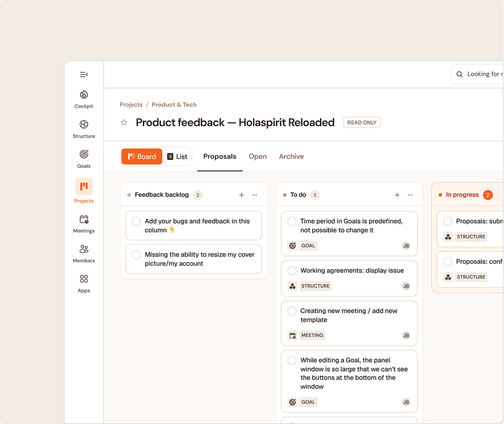Screen dimensions: 504x424
Task: Click STRUCTURE tag on second In progress card
Action: pyautogui.click(x=471, y=277)
